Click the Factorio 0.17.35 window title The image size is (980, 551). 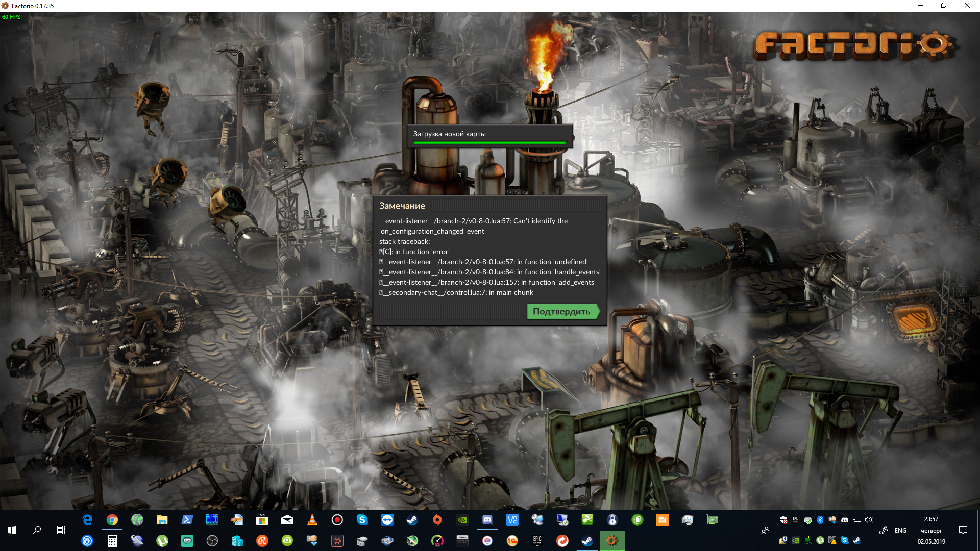pos(33,6)
